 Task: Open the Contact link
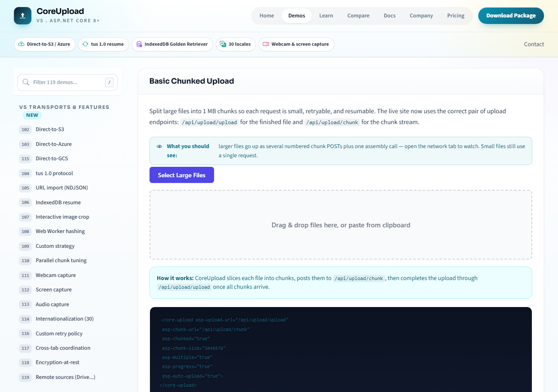click(x=534, y=44)
